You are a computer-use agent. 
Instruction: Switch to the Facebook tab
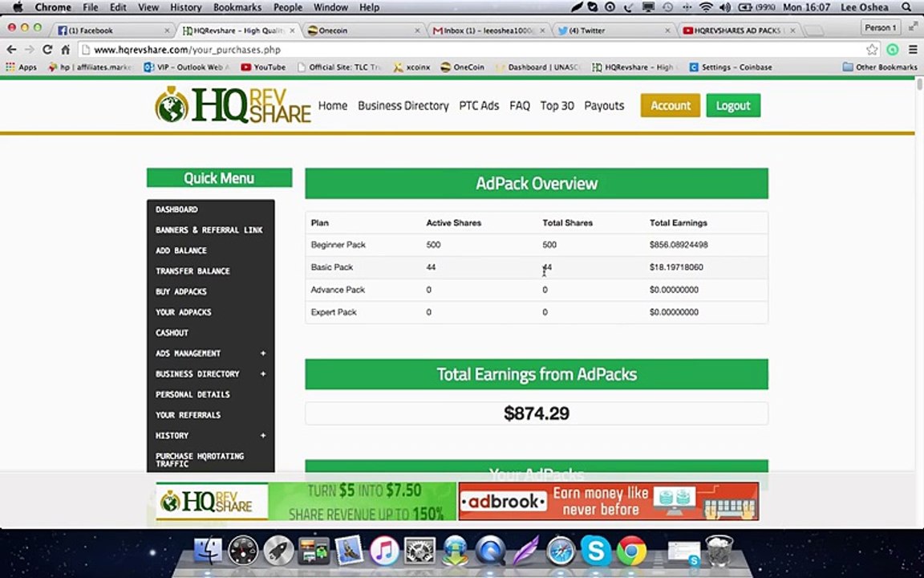[x=112, y=30]
